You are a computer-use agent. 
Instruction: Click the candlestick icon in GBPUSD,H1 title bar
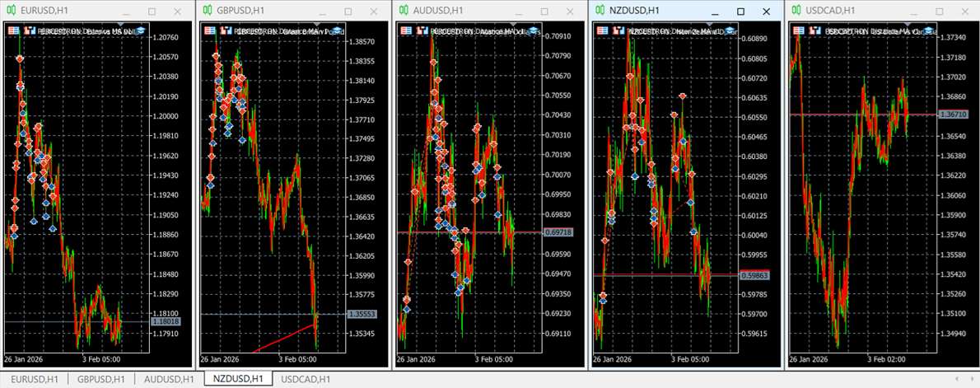pos(208,10)
